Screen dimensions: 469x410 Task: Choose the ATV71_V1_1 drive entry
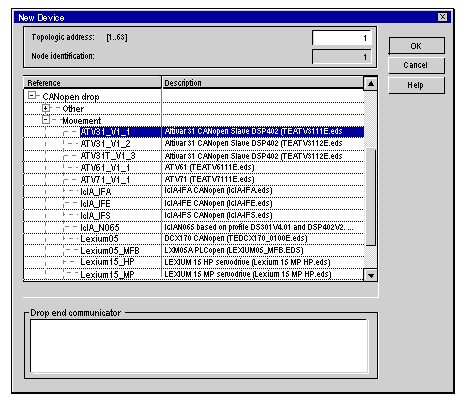tap(105, 180)
